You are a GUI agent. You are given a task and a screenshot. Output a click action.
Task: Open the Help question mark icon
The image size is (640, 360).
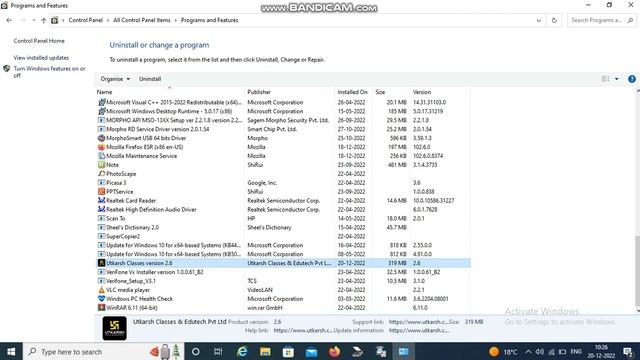[631, 79]
